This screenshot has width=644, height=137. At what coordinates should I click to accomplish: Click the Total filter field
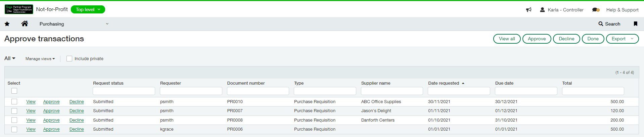point(593,91)
